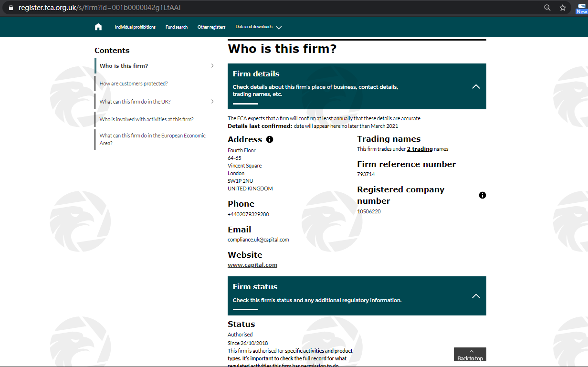Select the email compliance.uk@capital.com

point(258,240)
